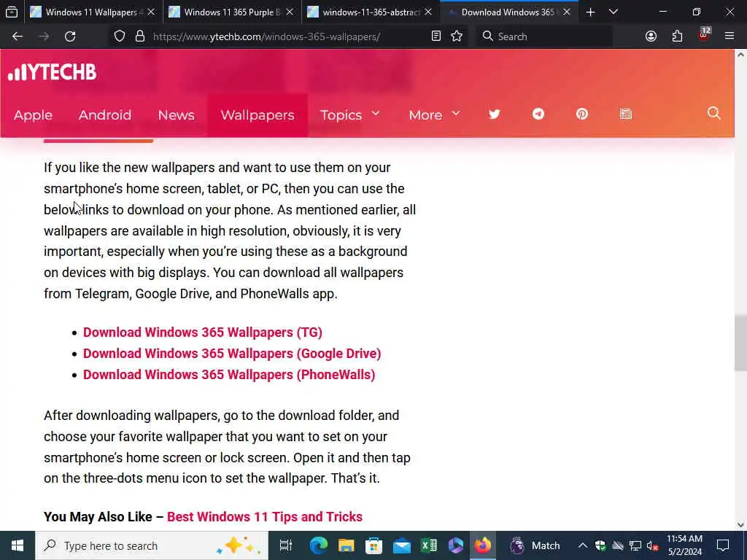Bookmark this page with the star icon
This screenshot has height=560, width=747.
[457, 36]
